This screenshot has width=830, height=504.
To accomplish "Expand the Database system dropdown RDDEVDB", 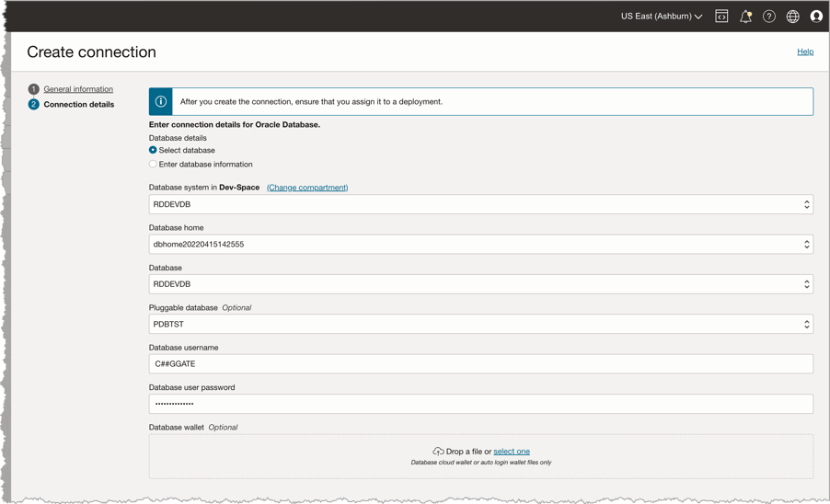I will point(480,204).
